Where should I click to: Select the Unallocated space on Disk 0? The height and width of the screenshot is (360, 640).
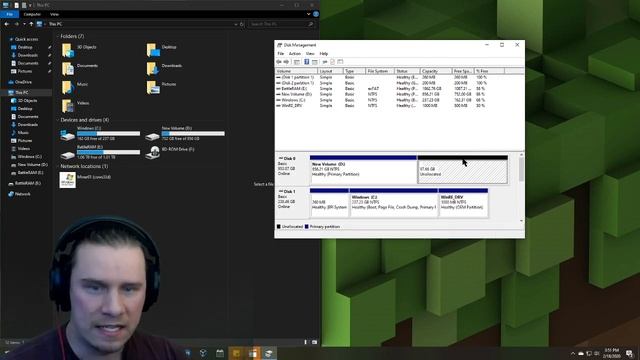pos(463,170)
